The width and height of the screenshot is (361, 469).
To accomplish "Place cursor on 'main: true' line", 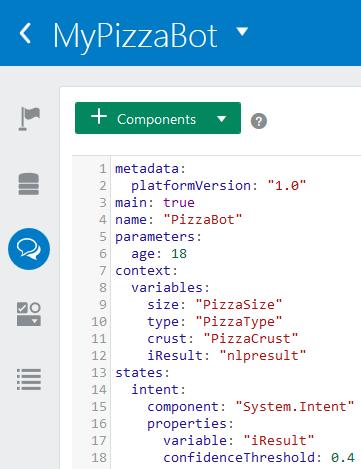I will [x=155, y=202].
